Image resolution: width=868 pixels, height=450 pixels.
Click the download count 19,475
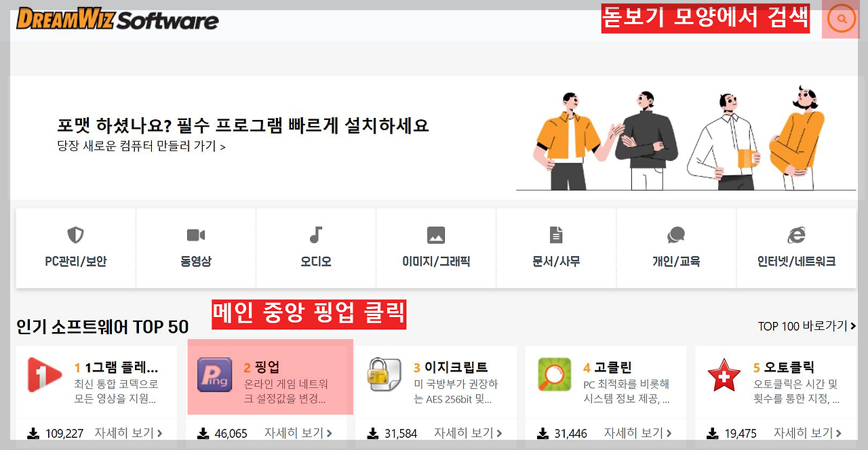click(741, 434)
